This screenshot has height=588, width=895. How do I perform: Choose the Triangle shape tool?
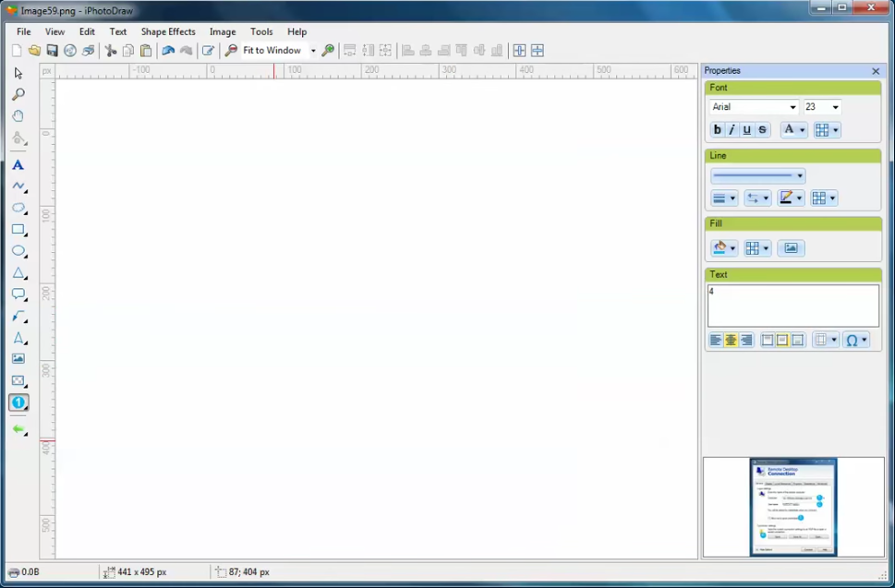18,273
